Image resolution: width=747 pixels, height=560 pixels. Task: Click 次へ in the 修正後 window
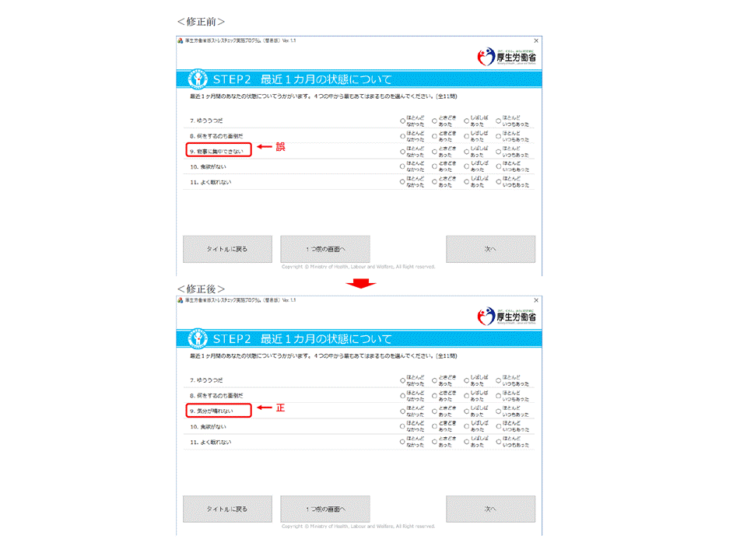click(x=490, y=509)
